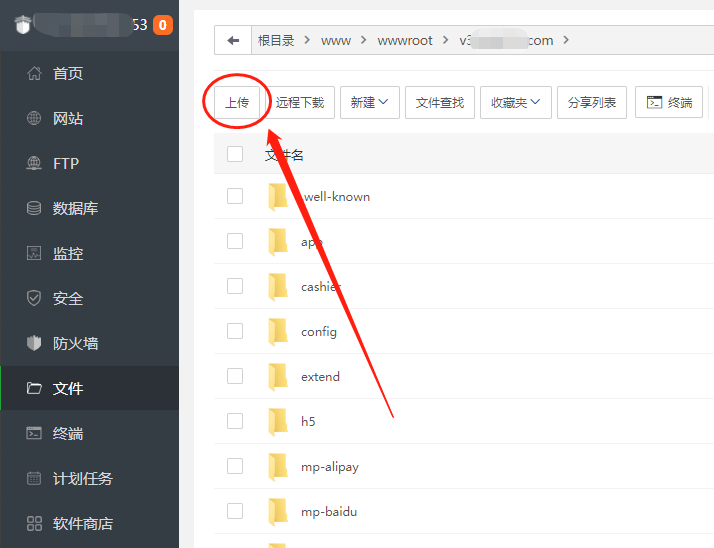Click the monitoring icon for 监控
Image resolution: width=714 pixels, height=548 pixels.
[x=34, y=253]
